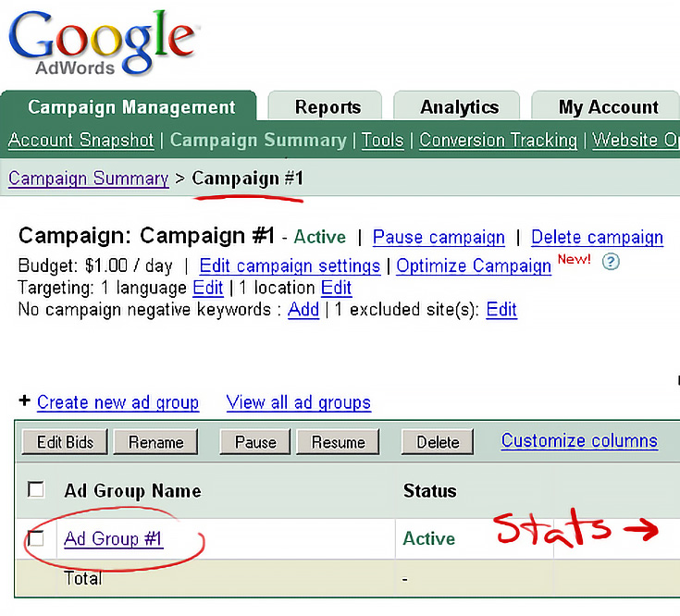Open the Ad Group #1 link
The height and width of the screenshot is (616, 680).
(114, 538)
